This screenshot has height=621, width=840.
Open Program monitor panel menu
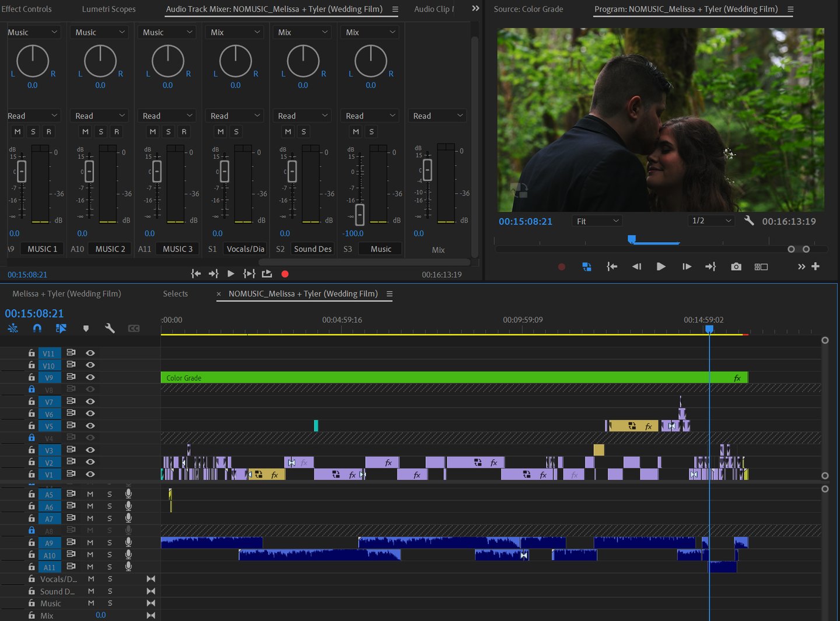click(x=790, y=9)
